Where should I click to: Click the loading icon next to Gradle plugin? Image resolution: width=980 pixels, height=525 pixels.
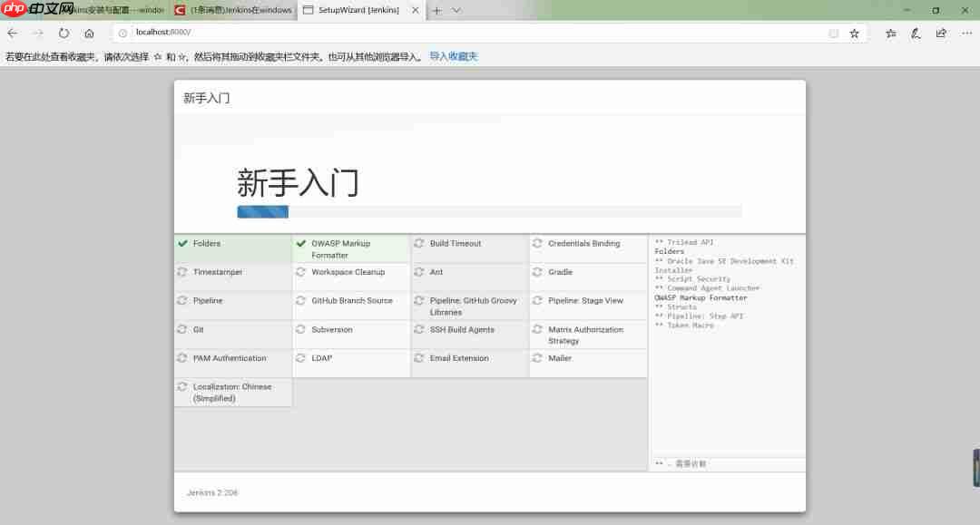pos(538,271)
